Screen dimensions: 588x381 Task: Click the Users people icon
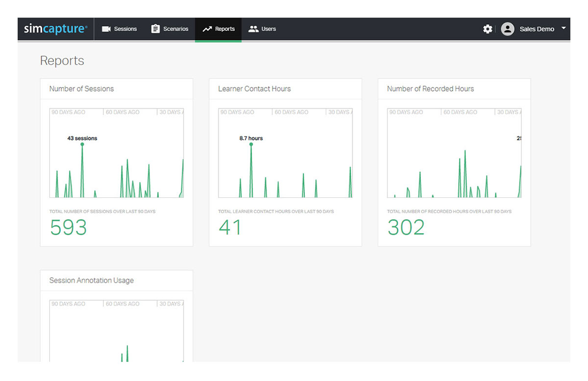tap(253, 29)
